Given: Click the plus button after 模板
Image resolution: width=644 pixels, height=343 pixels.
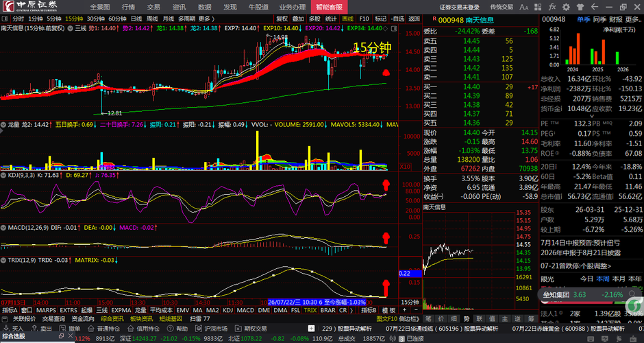Looking at the screenshot, I should click(404, 310).
